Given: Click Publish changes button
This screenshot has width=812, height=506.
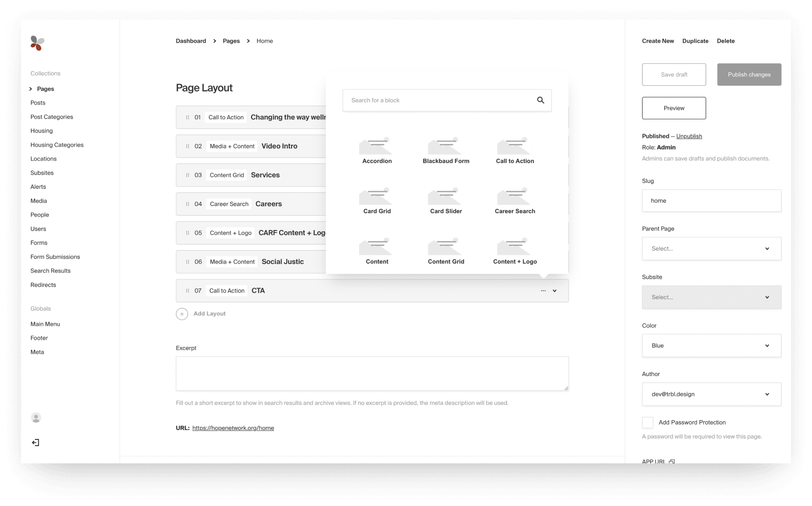Looking at the screenshot, I should 749,74.
